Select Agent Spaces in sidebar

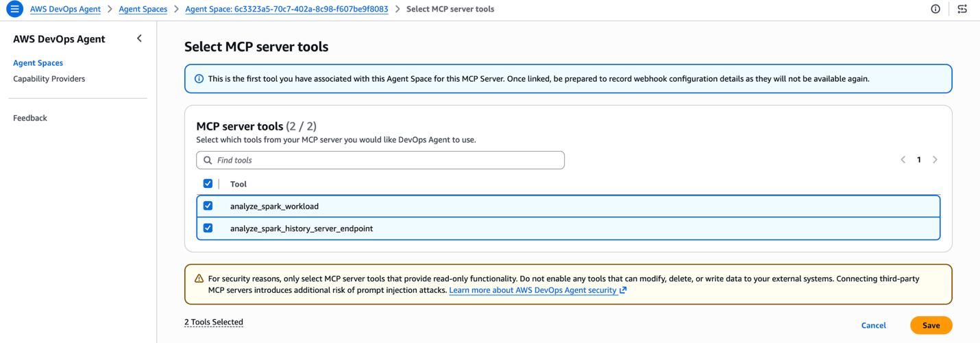click(38, 62)
